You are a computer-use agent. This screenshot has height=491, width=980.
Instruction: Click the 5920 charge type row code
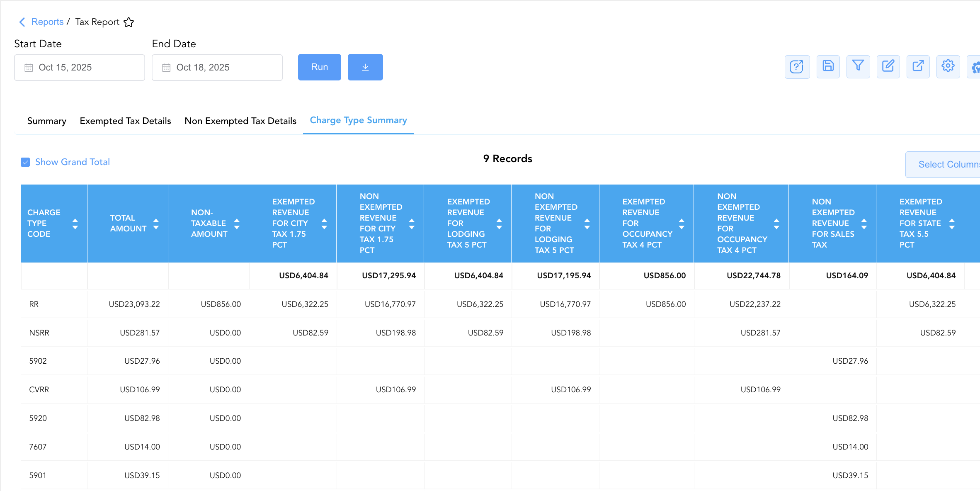[38, 418]
